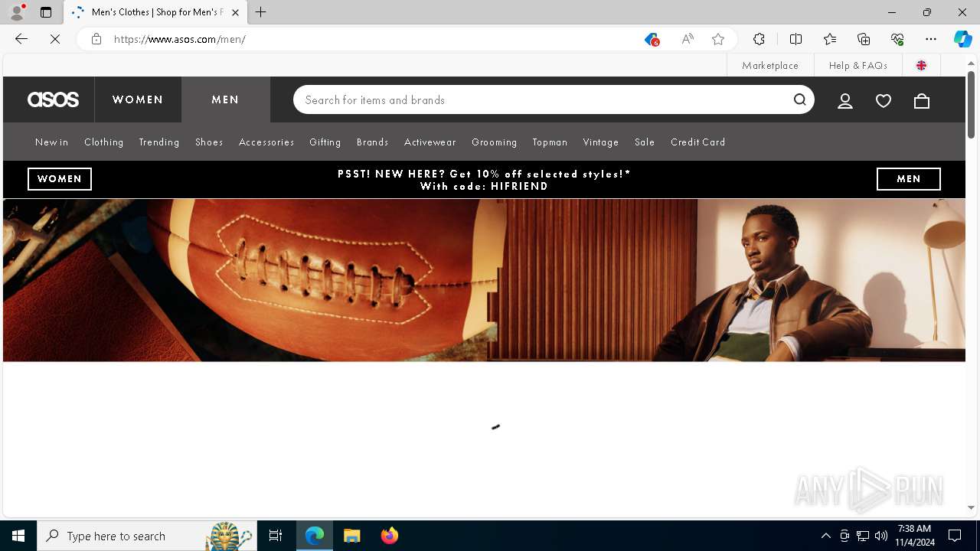Click the HIFRIEND promo banner text
980x551 pixels.
pyautogui.click(x=484, y=180)
